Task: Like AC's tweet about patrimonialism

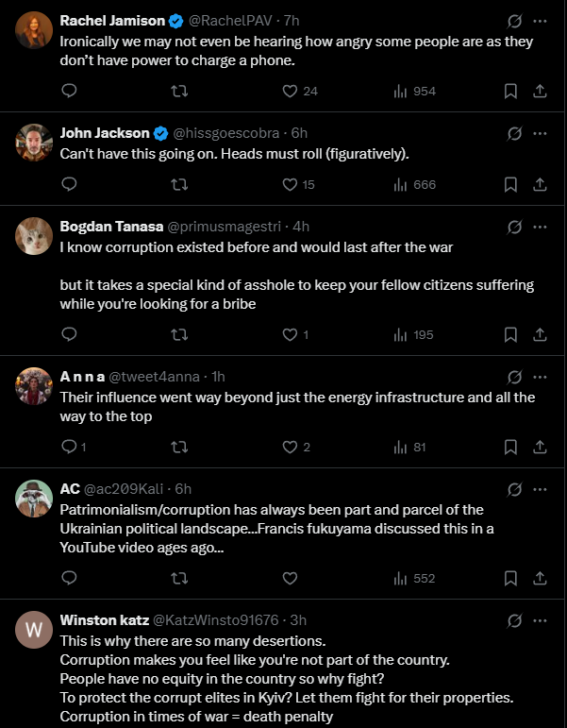Action: click(x=291, y=578)
